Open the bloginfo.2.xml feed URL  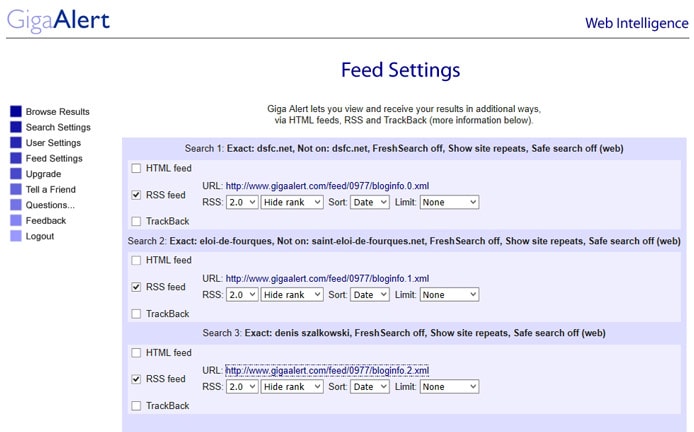coord(327,370)
